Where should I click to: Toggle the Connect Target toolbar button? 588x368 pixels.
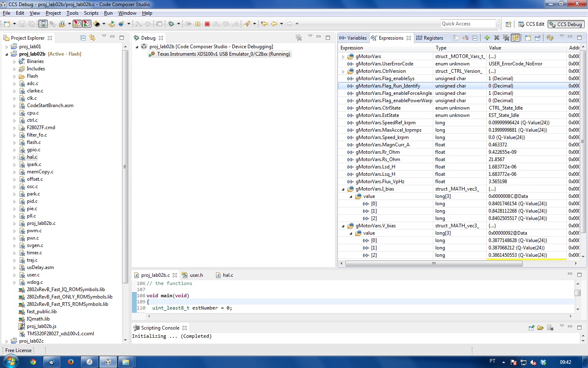pos(43,24)
